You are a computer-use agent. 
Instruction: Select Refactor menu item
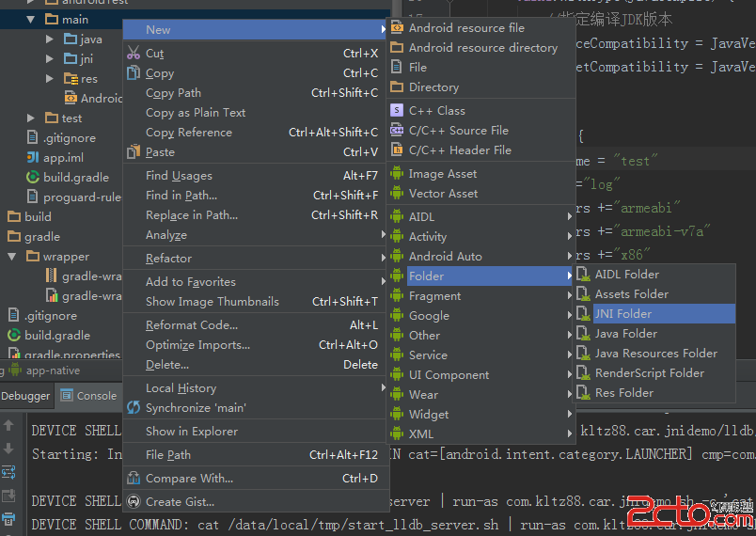coord(256,259)
